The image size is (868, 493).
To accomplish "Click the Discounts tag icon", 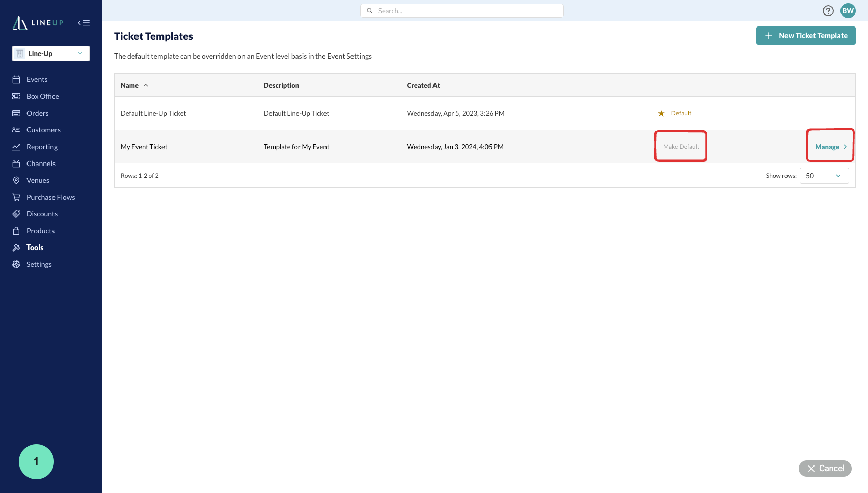I will click(16, 214).
